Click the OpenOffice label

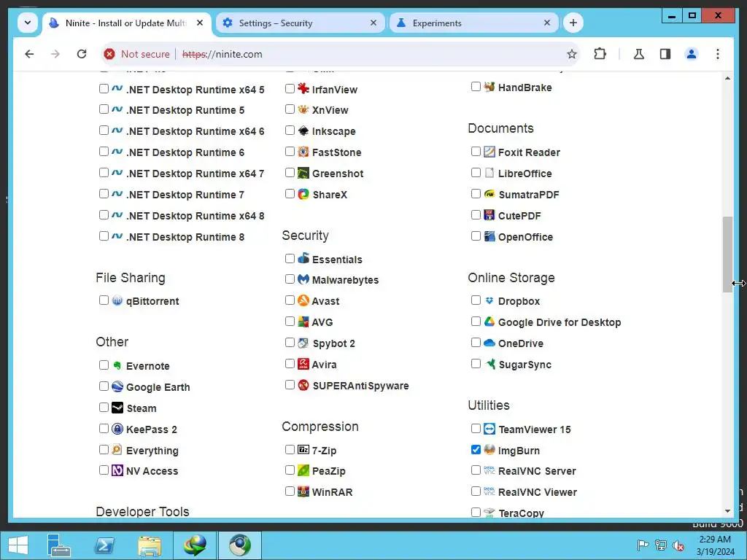tap(525, 237)
